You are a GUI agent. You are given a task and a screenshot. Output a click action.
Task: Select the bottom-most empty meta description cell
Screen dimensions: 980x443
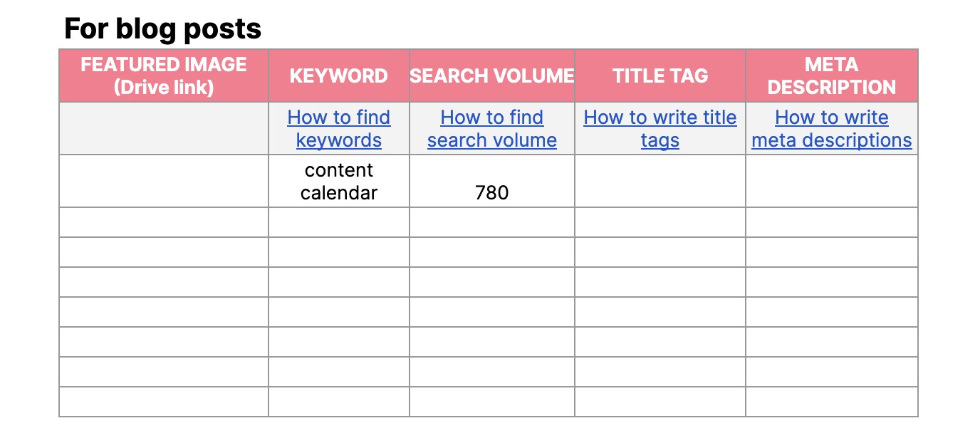(x=831, y=402)
